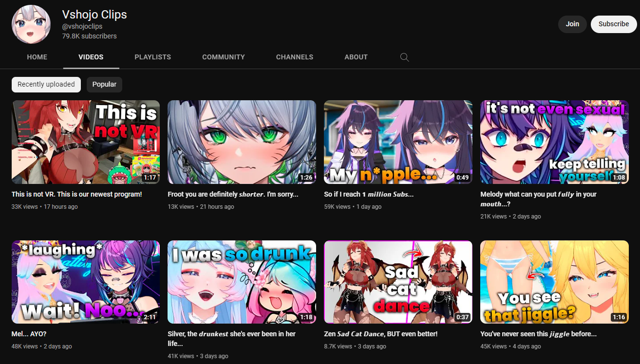This screenshot has height=364, width=640.
Task: Play the 'I was so drunk' thumbnail
Action: click(x=242, y=282)
